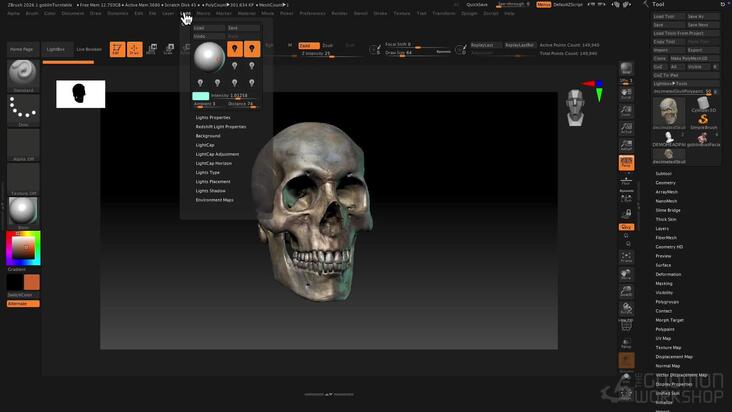The height and width of the screenshot is (412, 732).
Task: Open the Light menu in menu bar
Action: point(186,14)
